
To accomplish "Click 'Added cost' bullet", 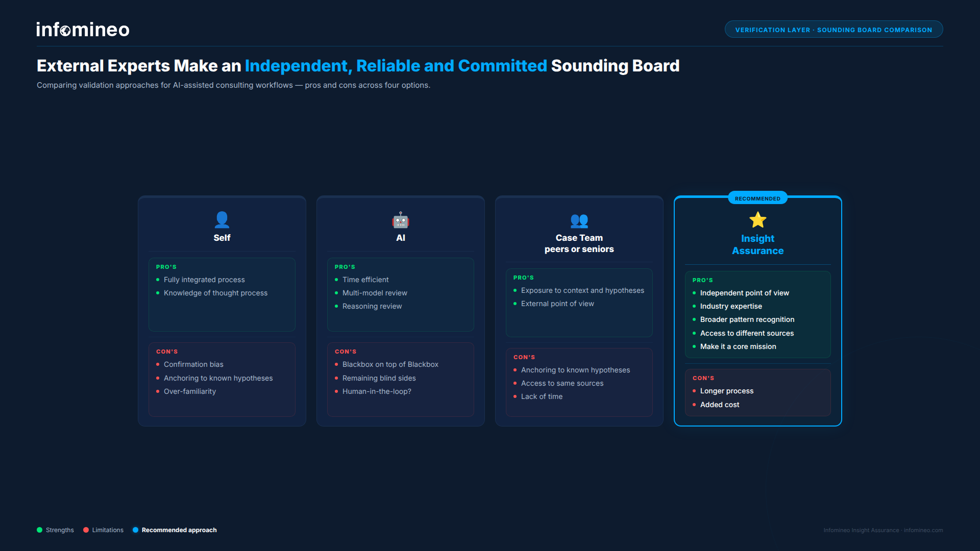I will tap(720, 405).
